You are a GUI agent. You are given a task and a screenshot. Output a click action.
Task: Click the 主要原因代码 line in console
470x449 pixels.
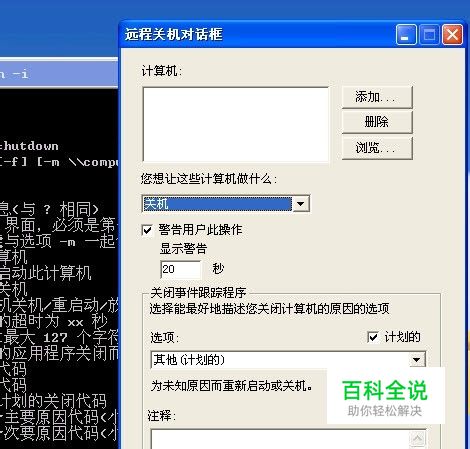59,417
